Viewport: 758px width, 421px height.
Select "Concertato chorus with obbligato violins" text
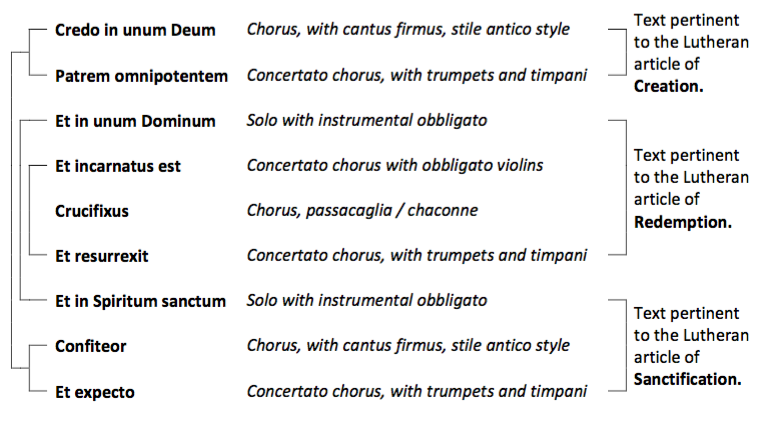point(395,166)
